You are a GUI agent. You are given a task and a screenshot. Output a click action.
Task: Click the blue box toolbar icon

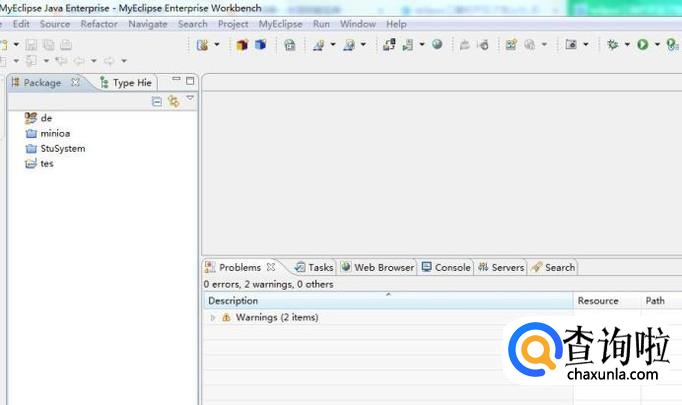[261, 45]
